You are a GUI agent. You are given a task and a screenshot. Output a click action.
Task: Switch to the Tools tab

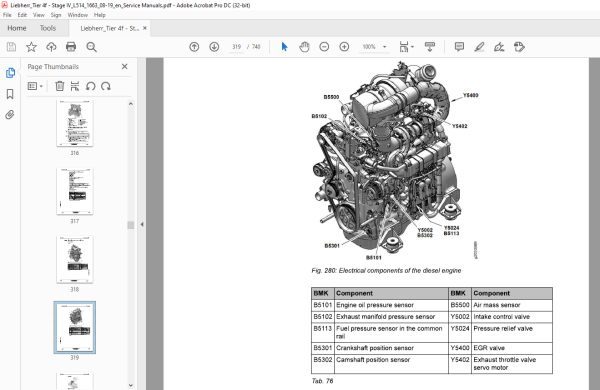click(48, 28)
